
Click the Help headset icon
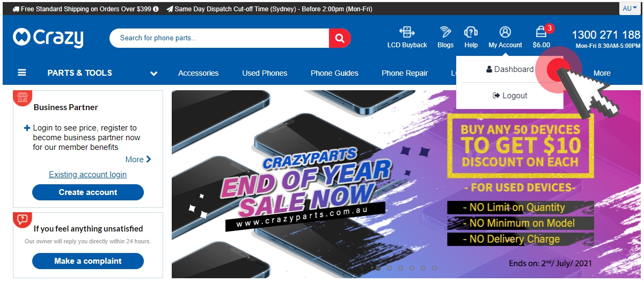coord(471,32)
